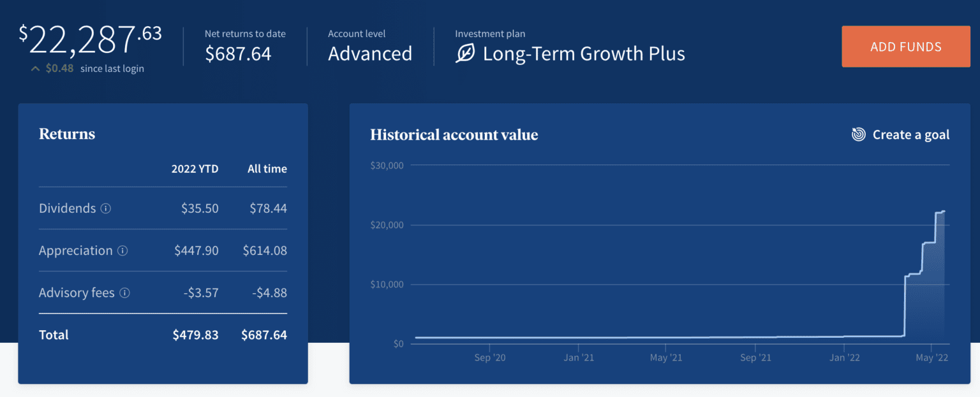Select the Total row in the Returns table
Screen dimensions: 980x397
54,335
